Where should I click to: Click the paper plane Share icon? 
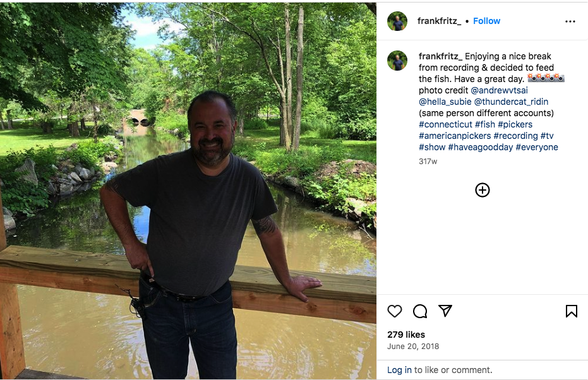coord(445,311)
